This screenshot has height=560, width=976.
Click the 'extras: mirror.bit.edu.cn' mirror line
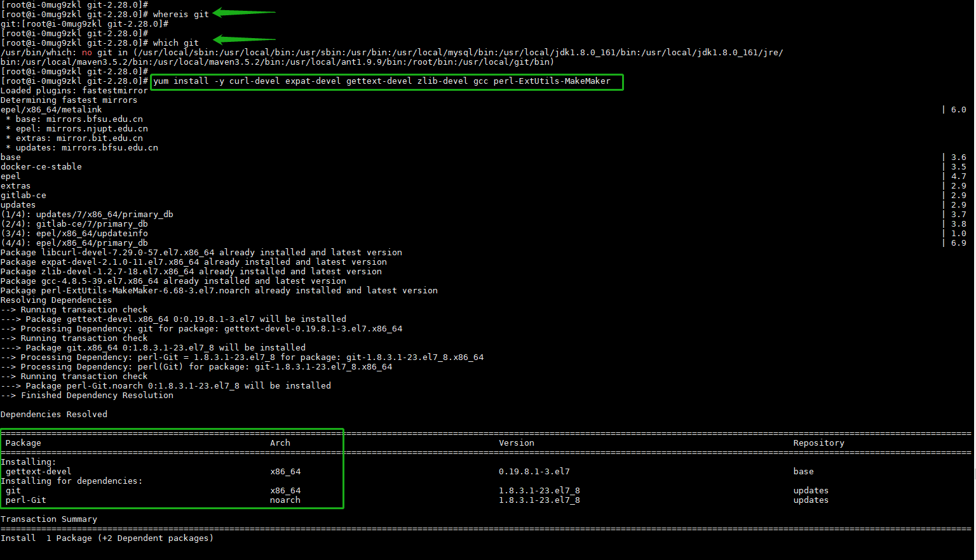[x=74, y=138]
